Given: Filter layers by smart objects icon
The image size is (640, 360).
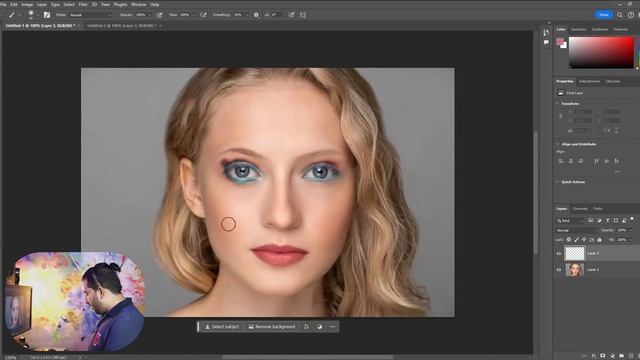Looking at the screenshot, I should pyautogui.click(x=624, y=220).
